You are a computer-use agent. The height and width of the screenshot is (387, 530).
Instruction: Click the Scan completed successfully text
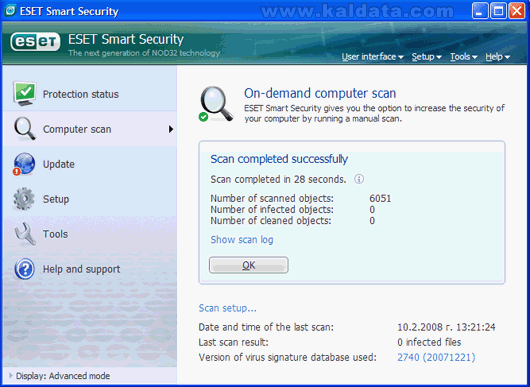tap(279, 159)
